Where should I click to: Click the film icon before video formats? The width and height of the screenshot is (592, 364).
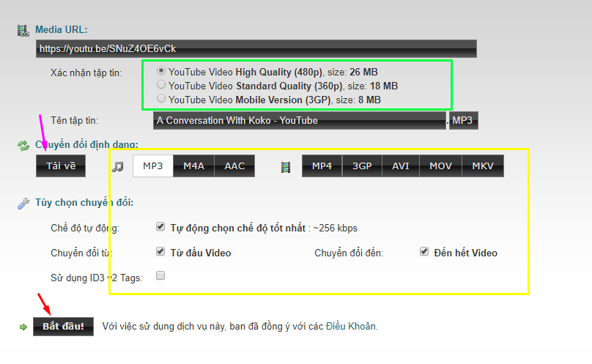pos(286,166)
